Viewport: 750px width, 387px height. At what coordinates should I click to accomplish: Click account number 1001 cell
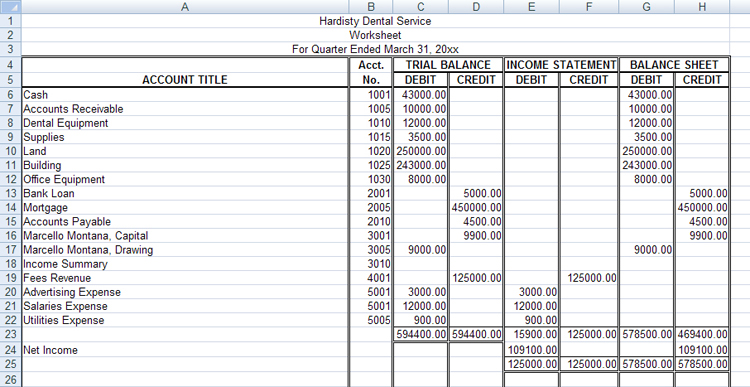[x=371, y=95]
